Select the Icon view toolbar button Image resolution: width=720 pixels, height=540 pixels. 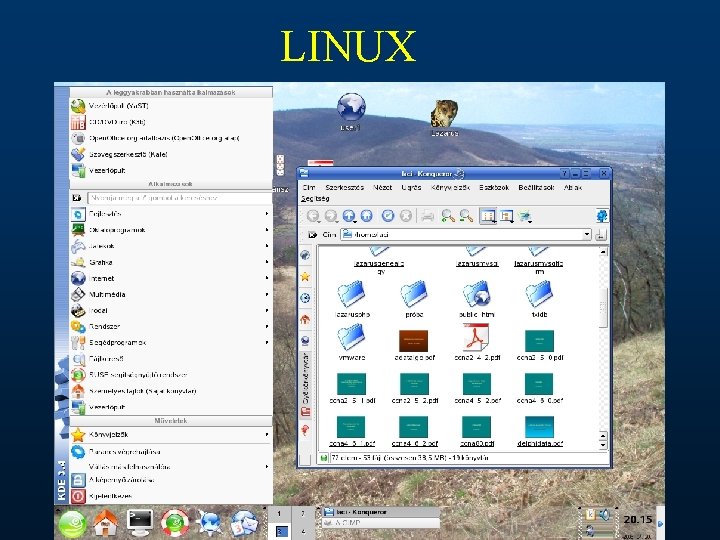[488, 216]
